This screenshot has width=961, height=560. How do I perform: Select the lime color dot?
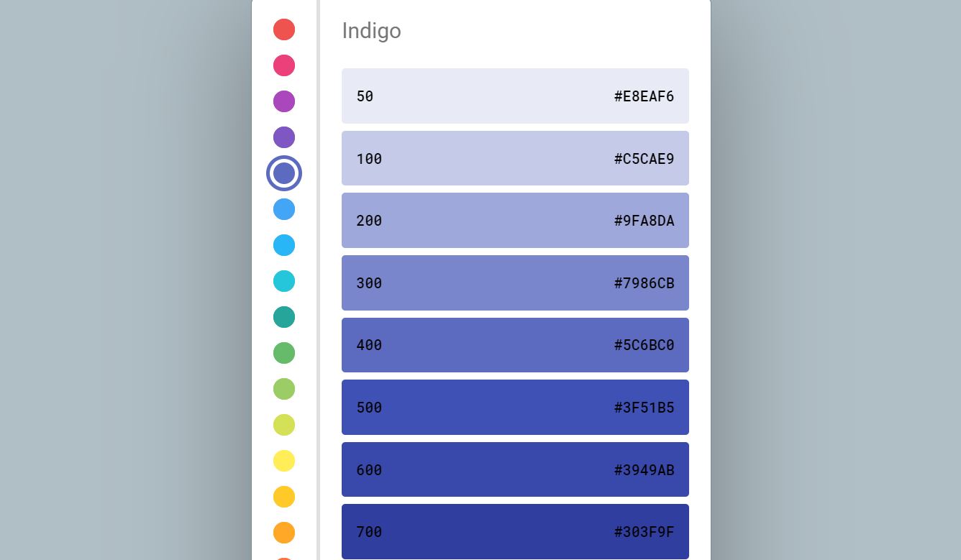coord(284,425)
